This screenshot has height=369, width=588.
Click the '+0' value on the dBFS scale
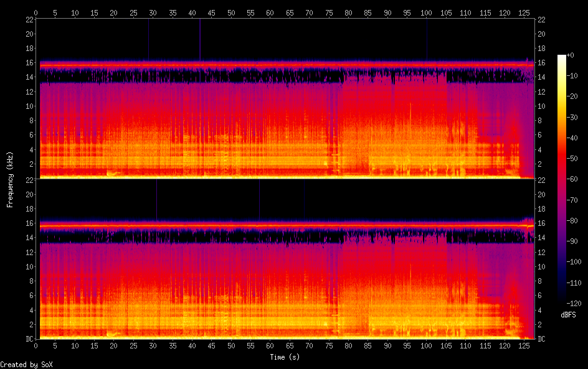point(571,55)
